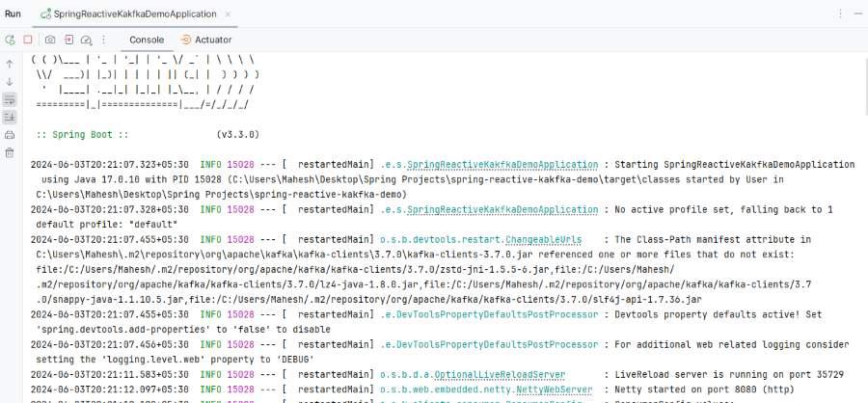
Task: Click the down arrow in console gutter
Action: (10, 82)
